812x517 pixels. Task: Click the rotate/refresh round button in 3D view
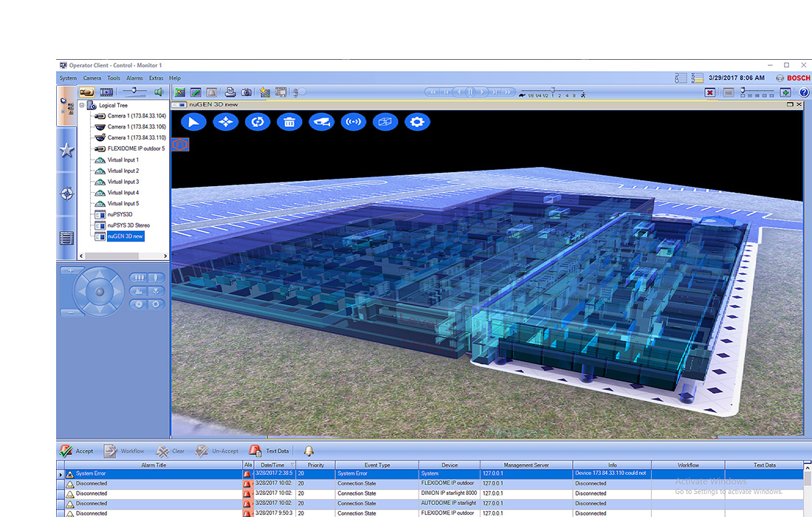click(258, 123)
